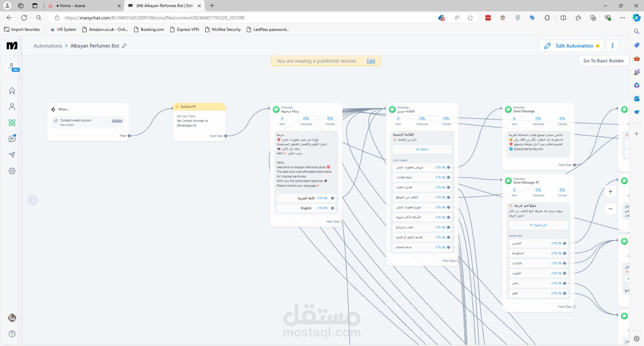
Task: Open Amazon.co.uk bookmark
Action: pos(105,29)
